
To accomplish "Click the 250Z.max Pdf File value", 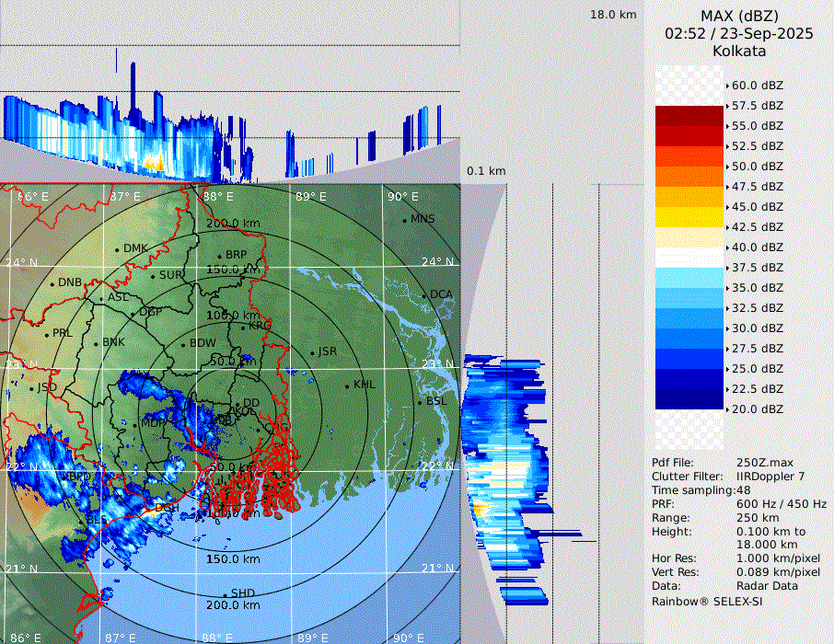I will click(759, 463).
